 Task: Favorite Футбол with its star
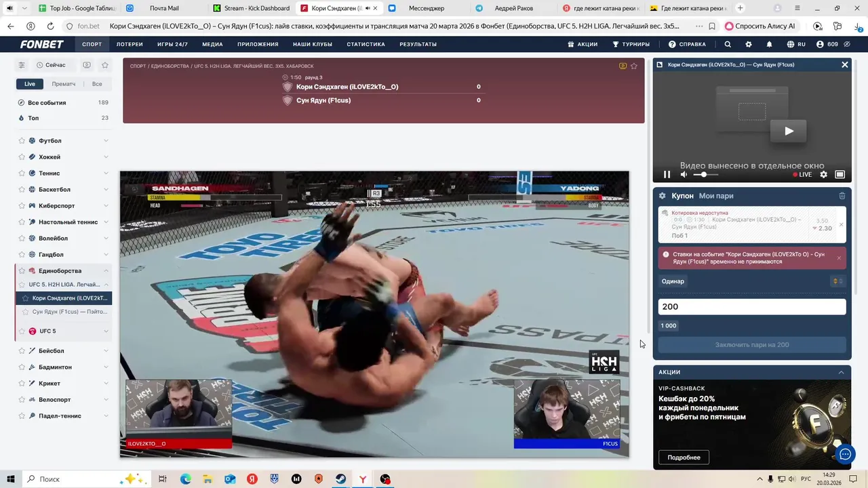(x=21, y=141)
